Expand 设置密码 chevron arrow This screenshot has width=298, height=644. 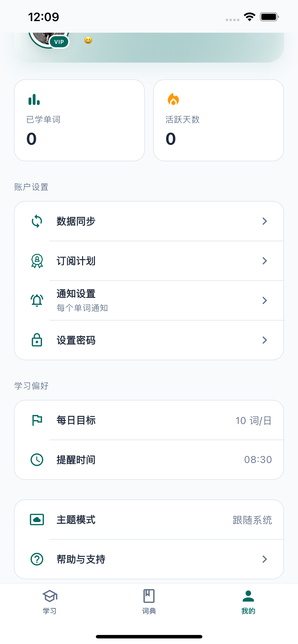tap(265, 340)
